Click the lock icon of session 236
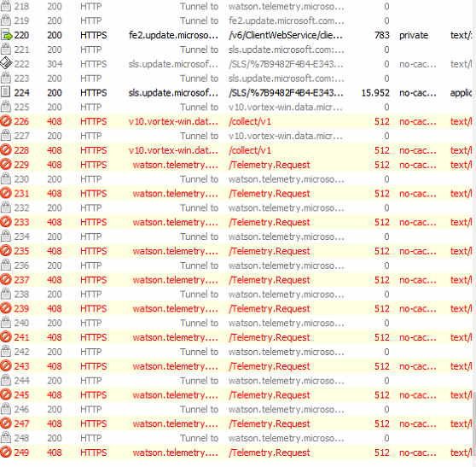 pyautogui.click(x=6, y=266)
